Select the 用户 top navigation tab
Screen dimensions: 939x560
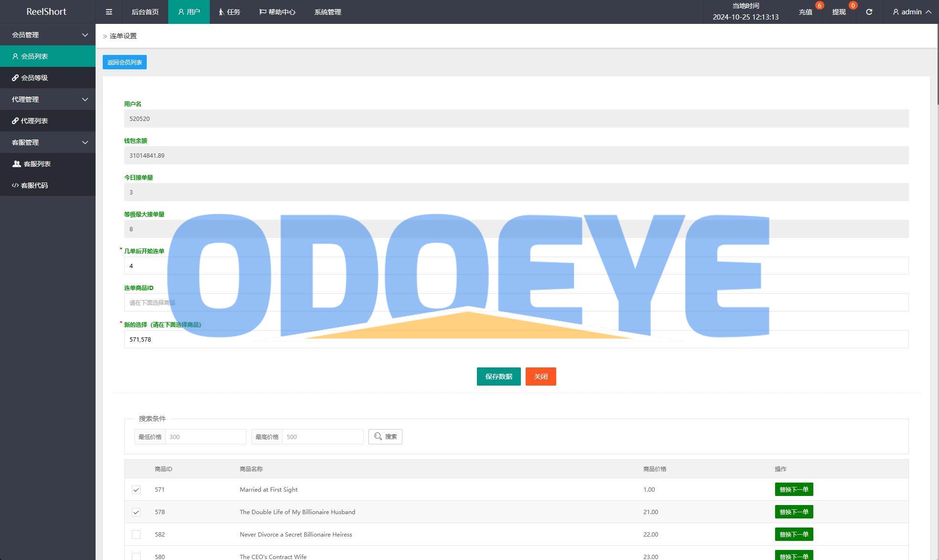pos(189,12)
